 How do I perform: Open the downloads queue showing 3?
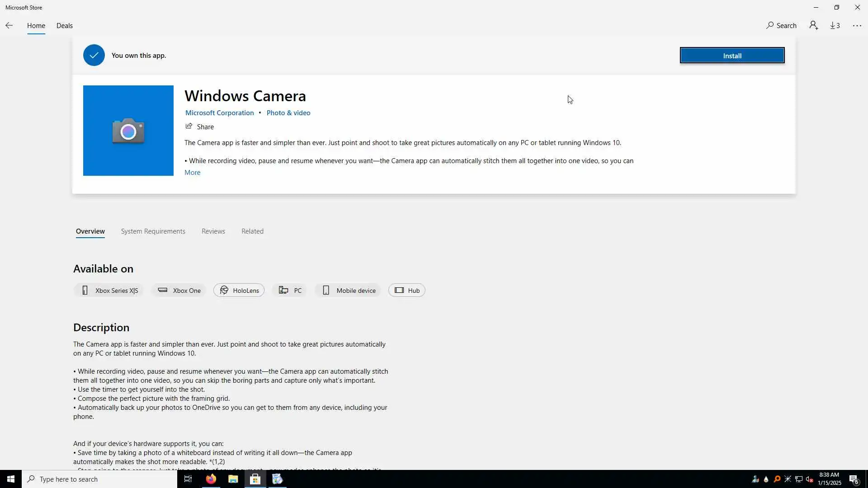pyautogui.click(x=835, y=25)
